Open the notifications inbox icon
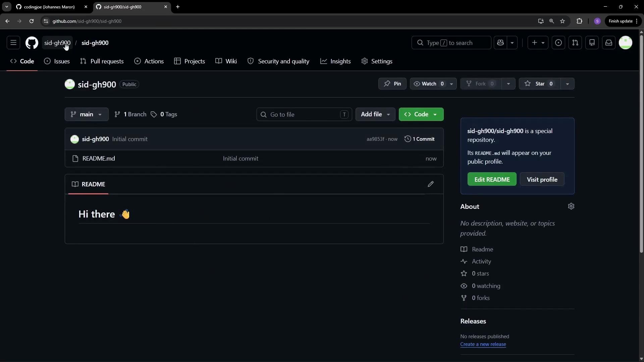Image resolution: width=644 pixels, height=362 pixels. [609, 43]
